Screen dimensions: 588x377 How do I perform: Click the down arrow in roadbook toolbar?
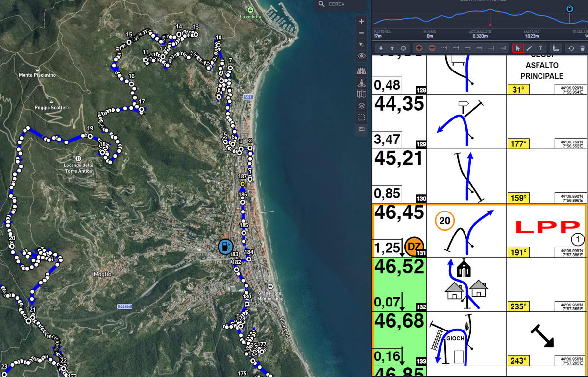click(x=381, y=48)
